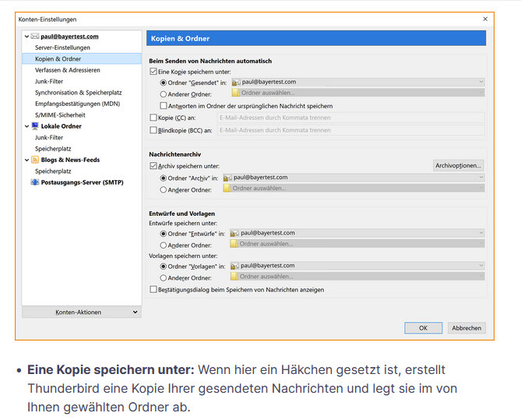Screen dimensions: 521x420
Task: Select the paul@bayertest.com account row
Action: pos(69,37)
